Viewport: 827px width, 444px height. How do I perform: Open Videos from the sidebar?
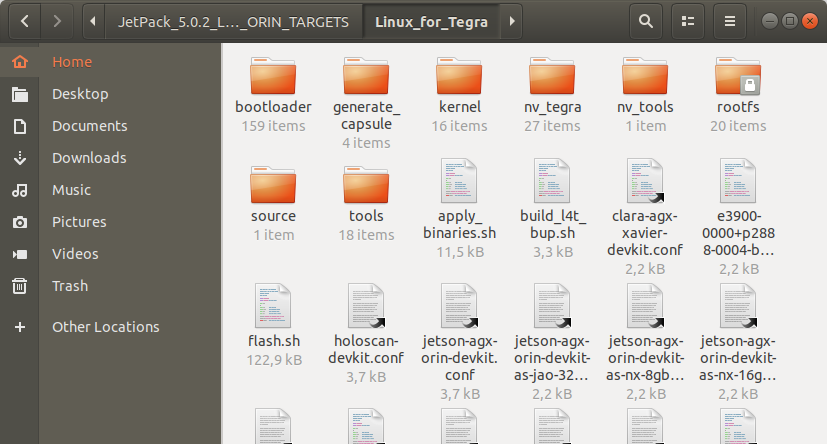tap(75, 254)
